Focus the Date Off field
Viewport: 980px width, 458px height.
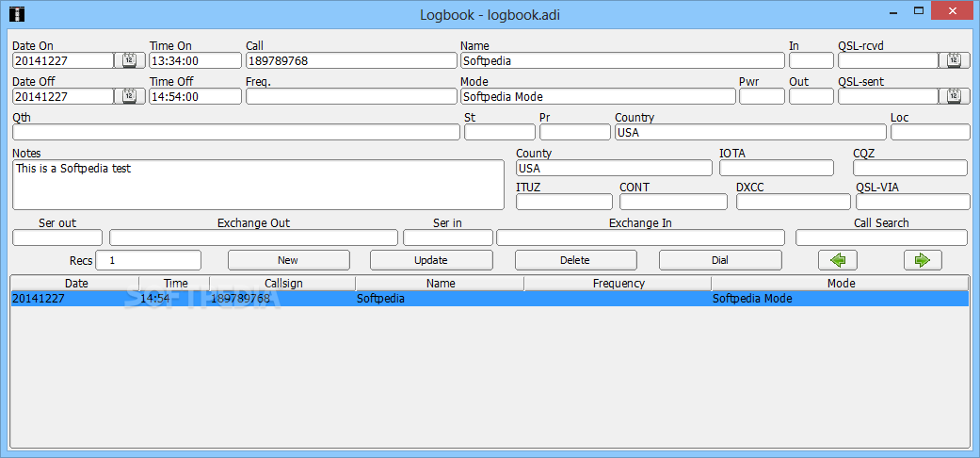tap(63, 96)
